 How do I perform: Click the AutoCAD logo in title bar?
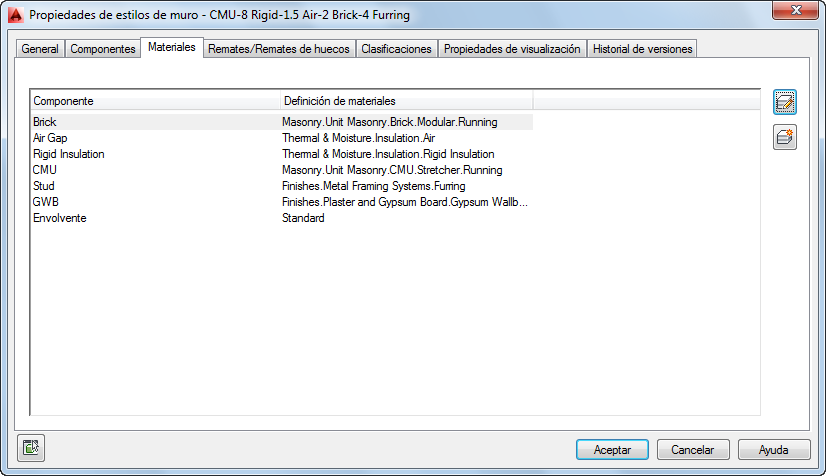pos(16,15)
